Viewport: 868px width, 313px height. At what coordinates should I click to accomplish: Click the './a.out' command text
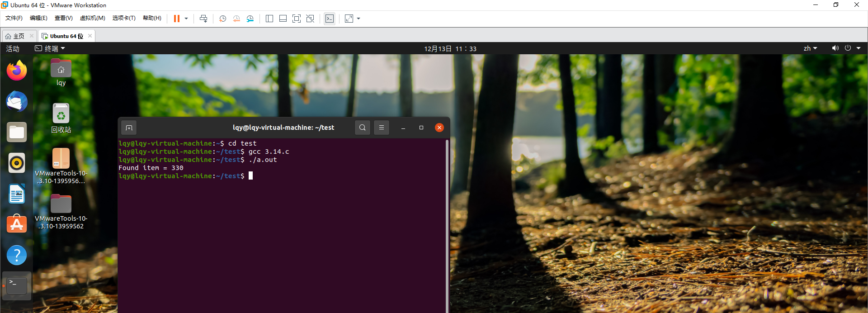(x=263, y=160)
